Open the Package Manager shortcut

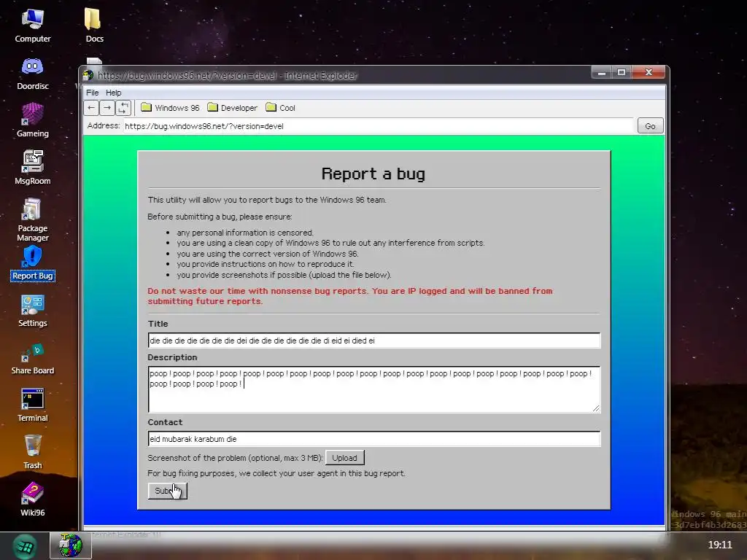pos(32,219)
